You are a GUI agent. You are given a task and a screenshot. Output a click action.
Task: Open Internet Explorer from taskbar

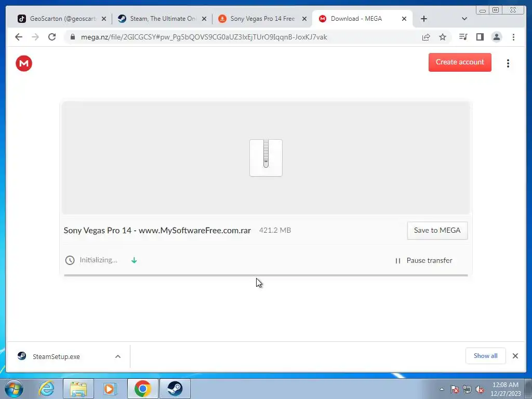(x=46, y=389)
